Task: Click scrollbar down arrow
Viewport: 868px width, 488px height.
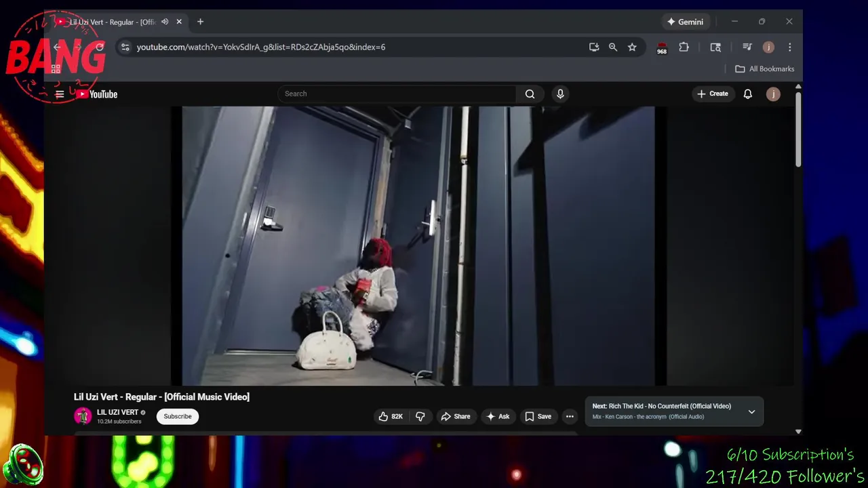Action: [798, 431]
